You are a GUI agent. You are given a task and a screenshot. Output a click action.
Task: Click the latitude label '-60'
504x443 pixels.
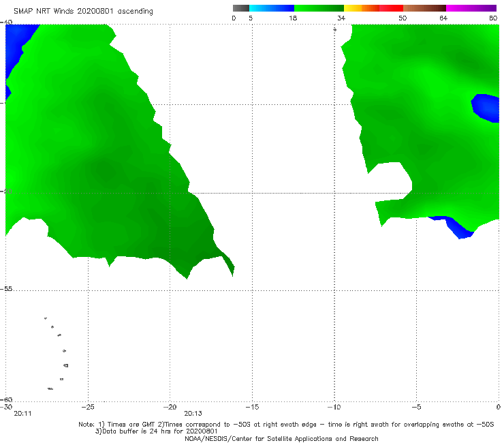6,399
